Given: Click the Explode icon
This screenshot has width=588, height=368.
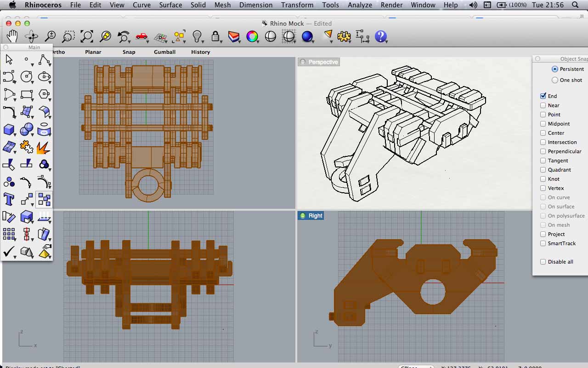Looking at the screenshot, I should click(44, 147).
